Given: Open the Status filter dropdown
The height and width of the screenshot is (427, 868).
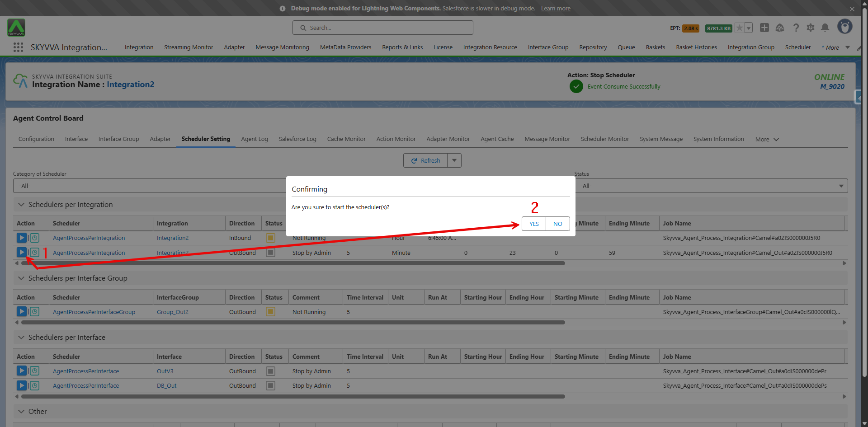Looking at the screenshot, I should pyautogui.click(x=711, y=186).
